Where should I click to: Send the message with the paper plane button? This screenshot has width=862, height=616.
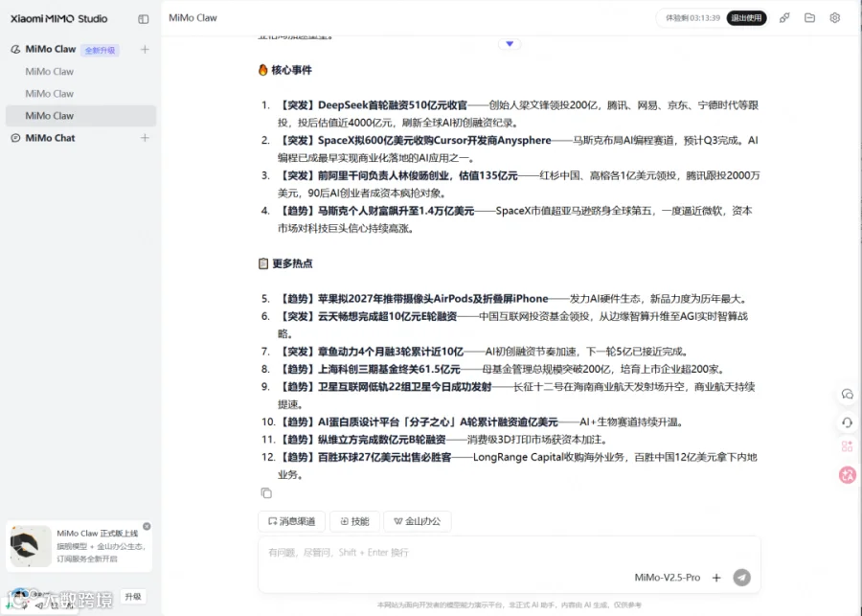(741, 578)
